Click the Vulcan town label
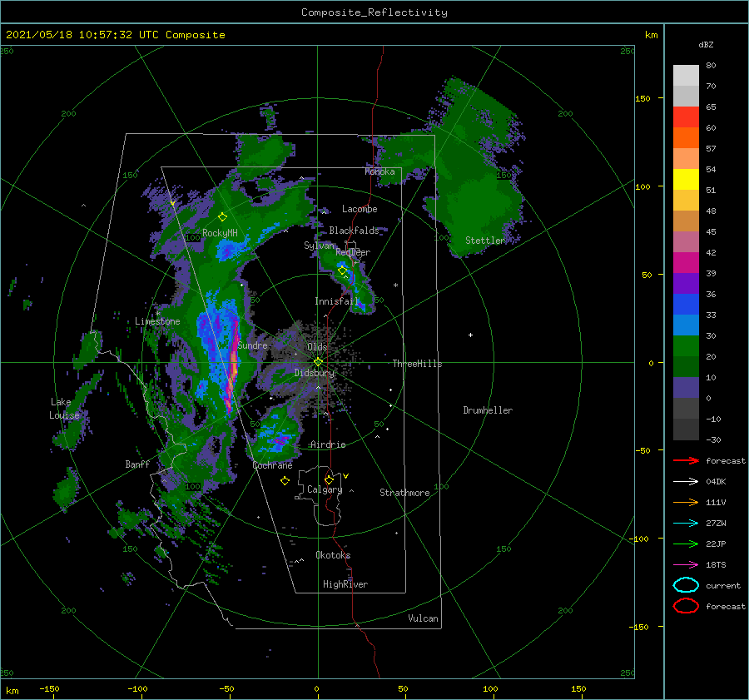749x700 pixels. pos(423,618)
